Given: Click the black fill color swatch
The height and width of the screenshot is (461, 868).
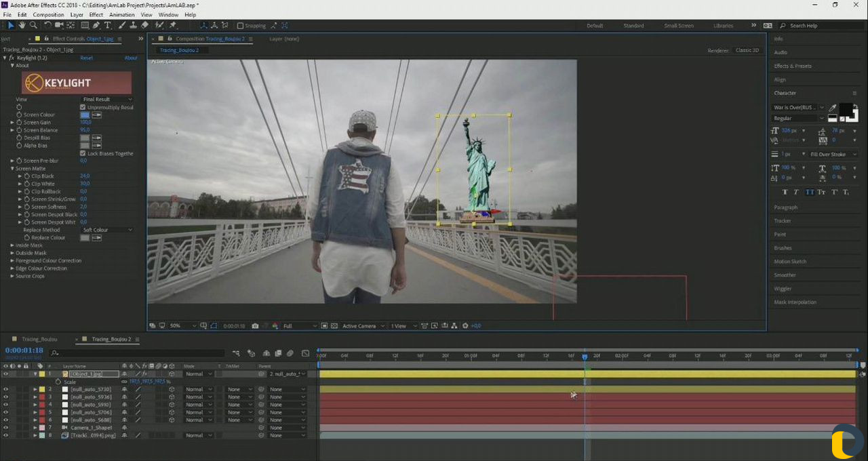Looking at the screenshot, I should pyautogui.click(x=846, y=109).
